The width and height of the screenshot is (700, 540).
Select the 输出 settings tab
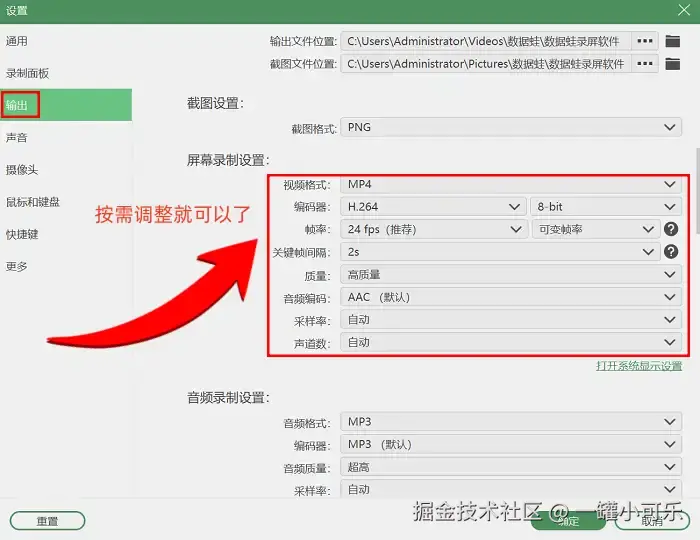click(66, 105)
